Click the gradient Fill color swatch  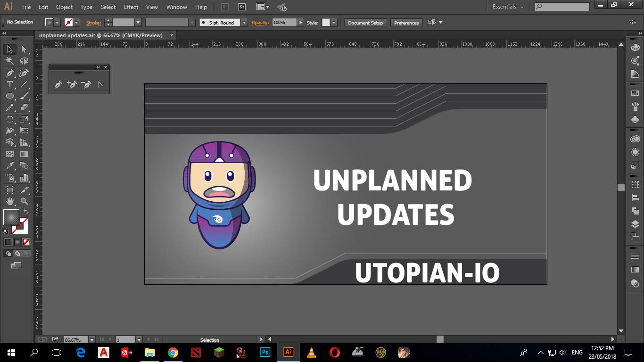[11, 217]
